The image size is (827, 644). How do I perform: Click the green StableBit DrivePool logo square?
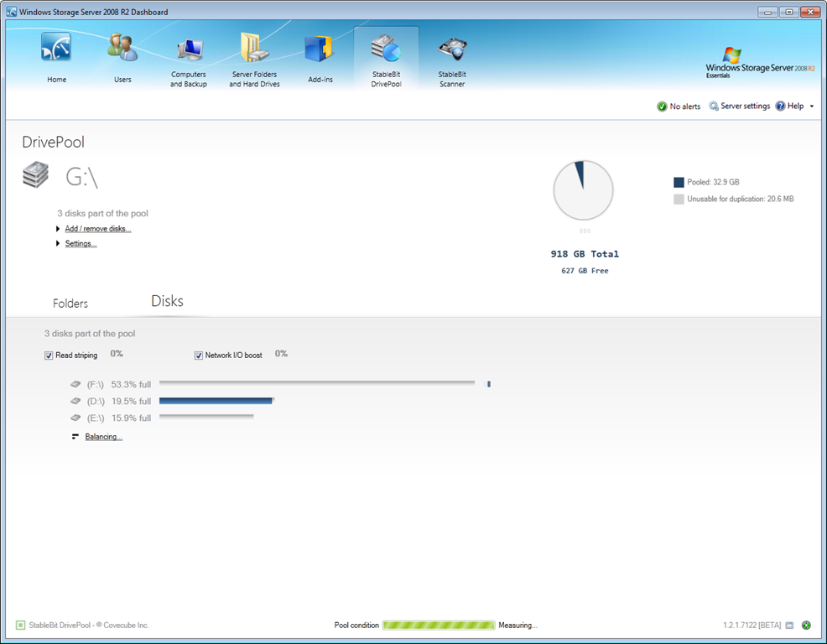(21, 625)
